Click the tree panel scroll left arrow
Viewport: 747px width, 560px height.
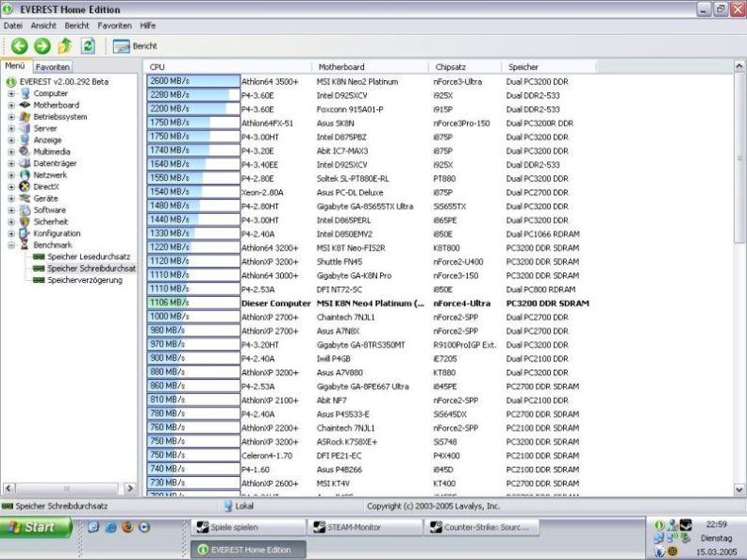pyautogui.click(x=8, y=488)
